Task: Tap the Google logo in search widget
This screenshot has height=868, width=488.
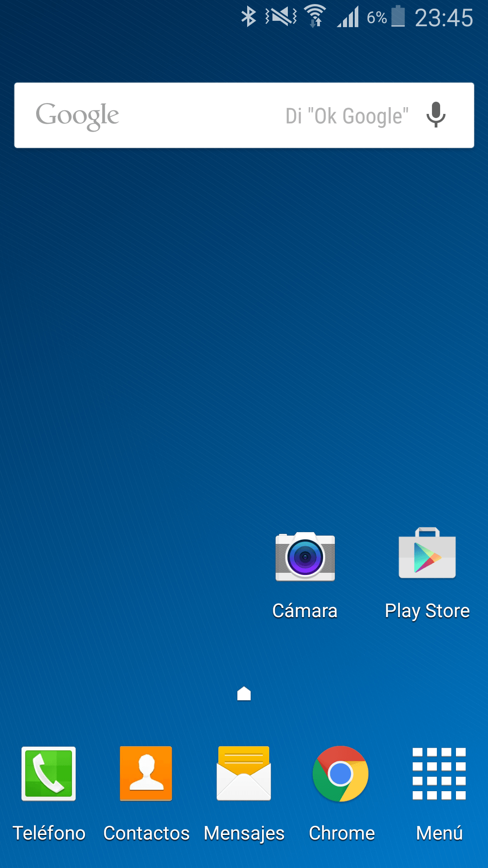Action: (77, 116)
